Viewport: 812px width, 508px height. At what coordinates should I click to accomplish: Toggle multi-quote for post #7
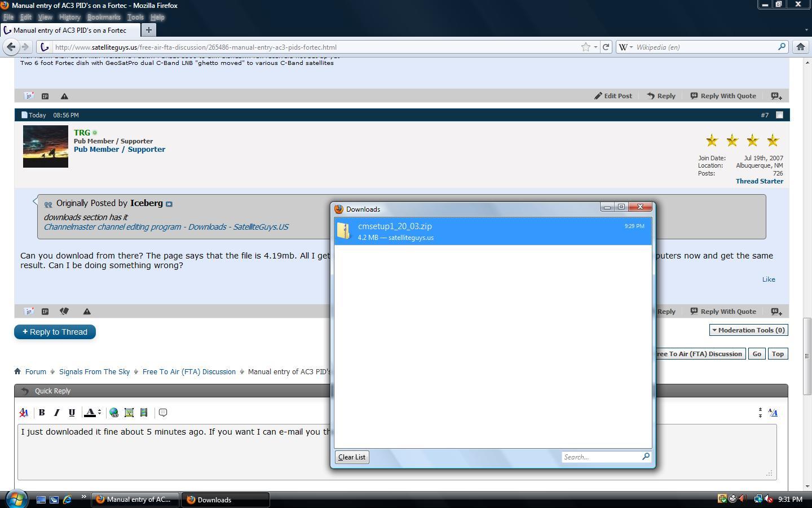(776, 312)
